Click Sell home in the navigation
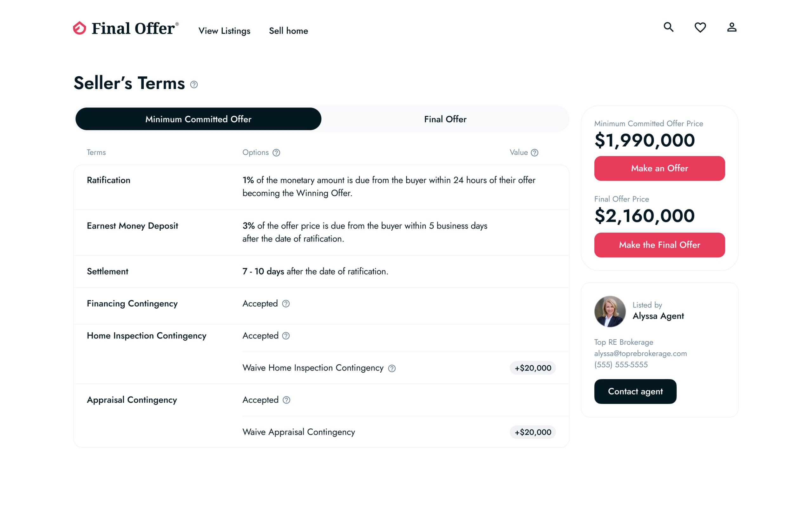The image size is (812, 507). point(289,30)
